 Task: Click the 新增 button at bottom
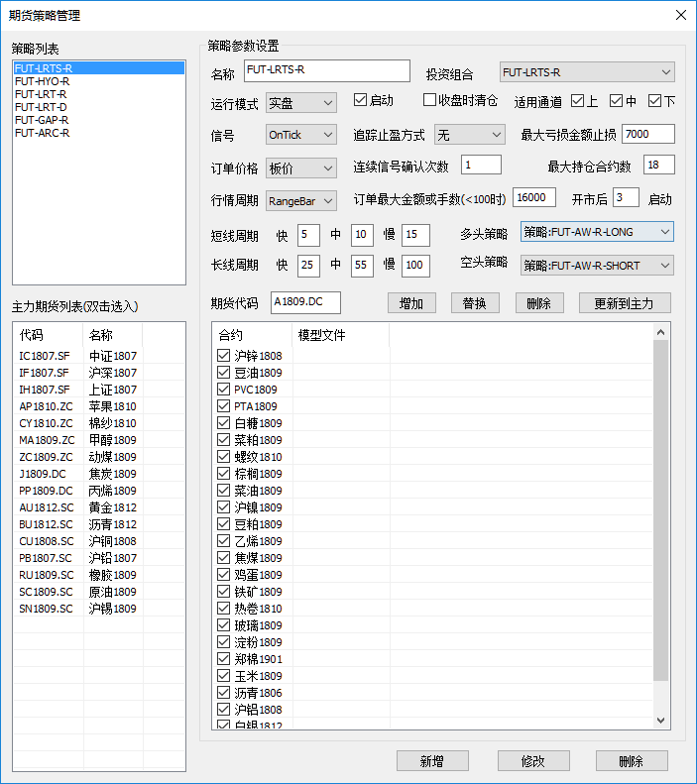(432, 761)
